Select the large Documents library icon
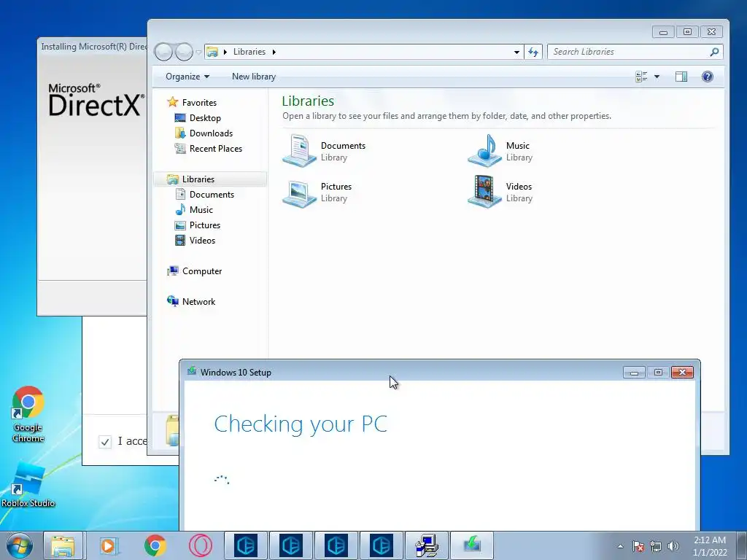The height and width of the screenshot is (560, 747). [x=300, y=151]
